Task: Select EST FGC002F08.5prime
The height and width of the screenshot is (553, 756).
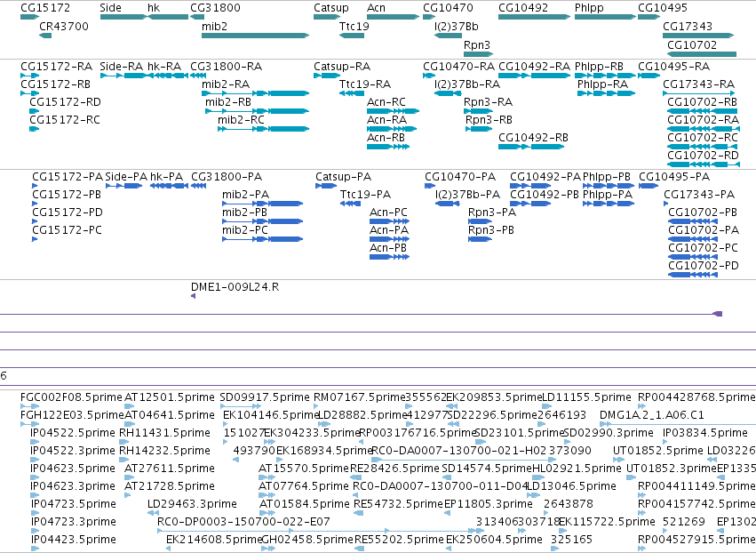Action: pyautogui.click(x=71, y=397)
